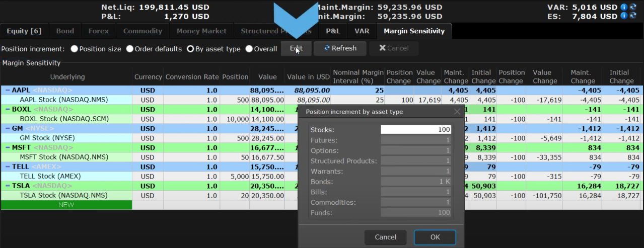Close the Position increment dialog with X

coord(457,112)
